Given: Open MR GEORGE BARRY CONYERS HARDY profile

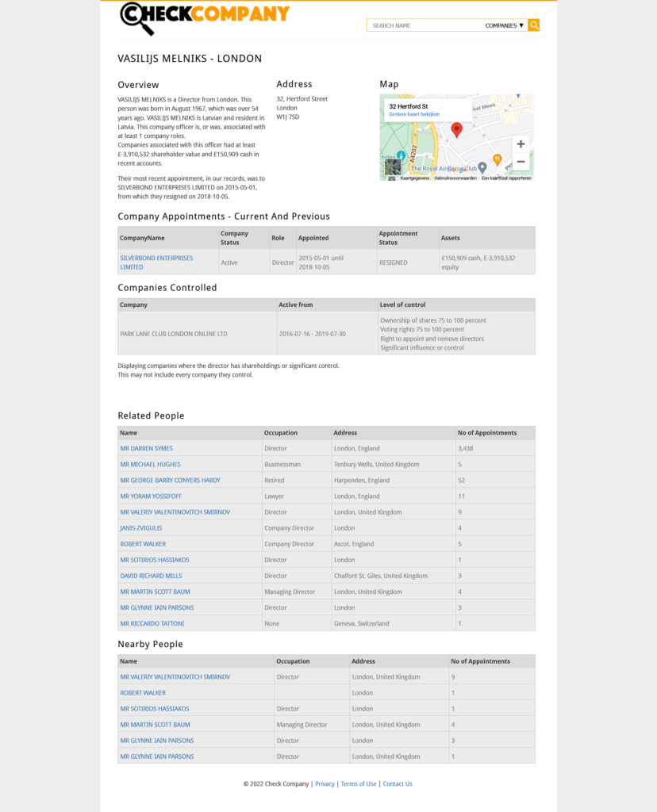Looking at the screenshot, I should pyautogui.click(x=171, y=481).
